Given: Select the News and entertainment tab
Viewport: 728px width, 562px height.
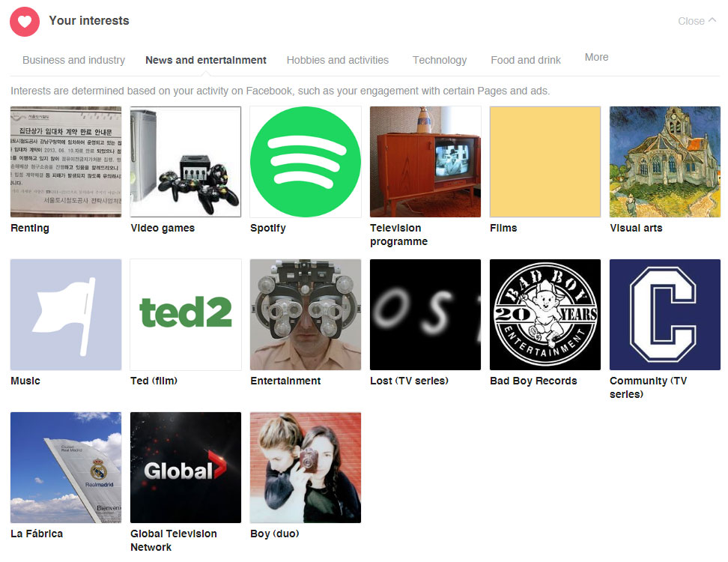Looking at the screenshot, I should point(206,60).
